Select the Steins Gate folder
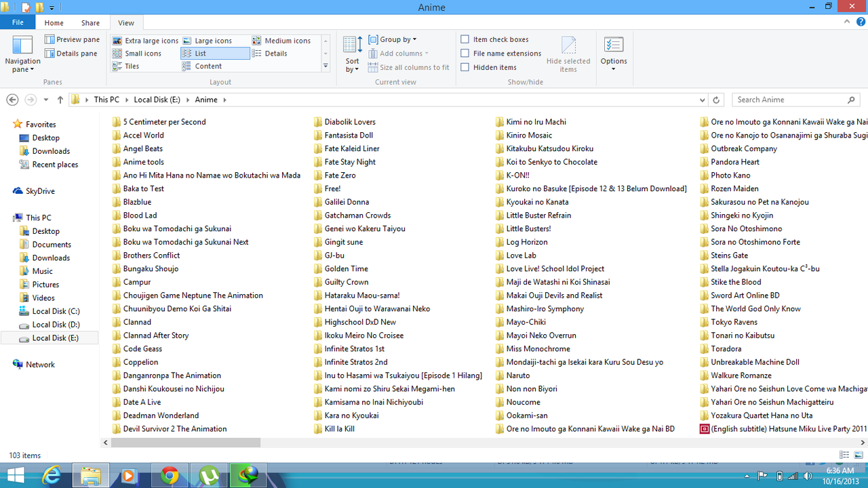This screenshot has width=868, height=488. (724, 256)
